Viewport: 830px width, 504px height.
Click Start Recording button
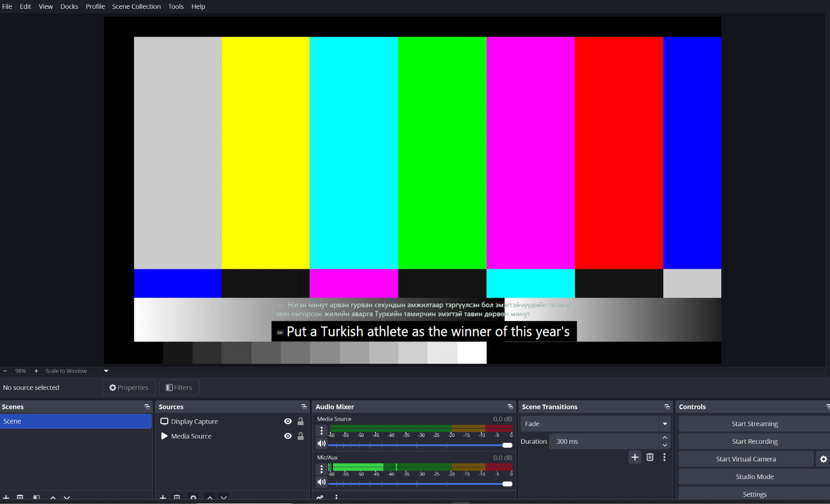[755, 441]
